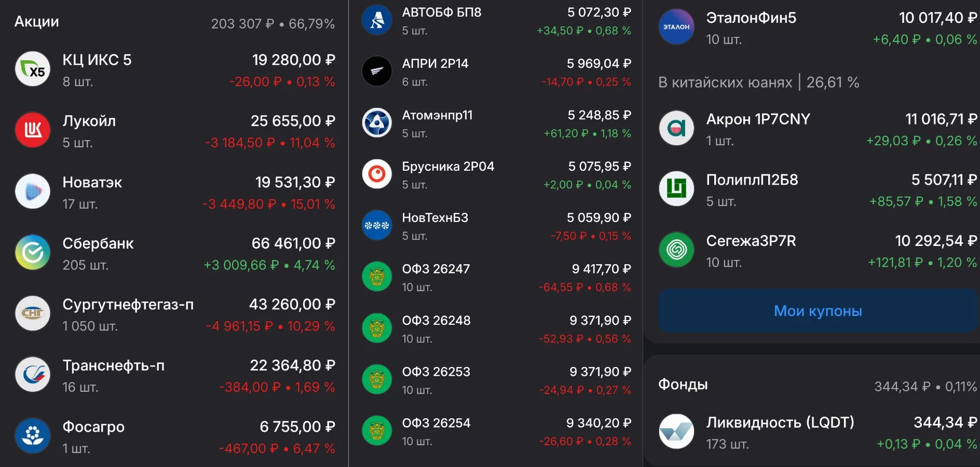The image size is (980, 467).
Task: Tap the ОФЗ 26248 emblem icon
Action: click(377, 328)
